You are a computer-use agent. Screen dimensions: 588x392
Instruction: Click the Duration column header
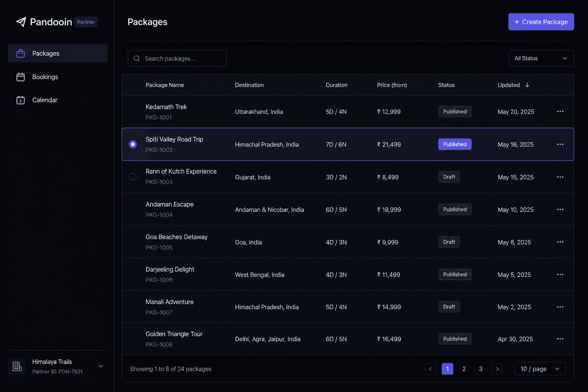click(x=336, y=85)
